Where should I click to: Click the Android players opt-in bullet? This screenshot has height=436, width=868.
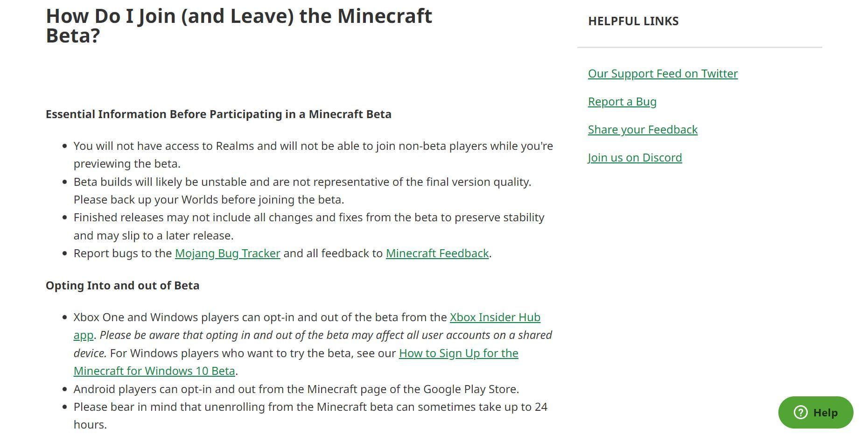click(x=296, y=389)
